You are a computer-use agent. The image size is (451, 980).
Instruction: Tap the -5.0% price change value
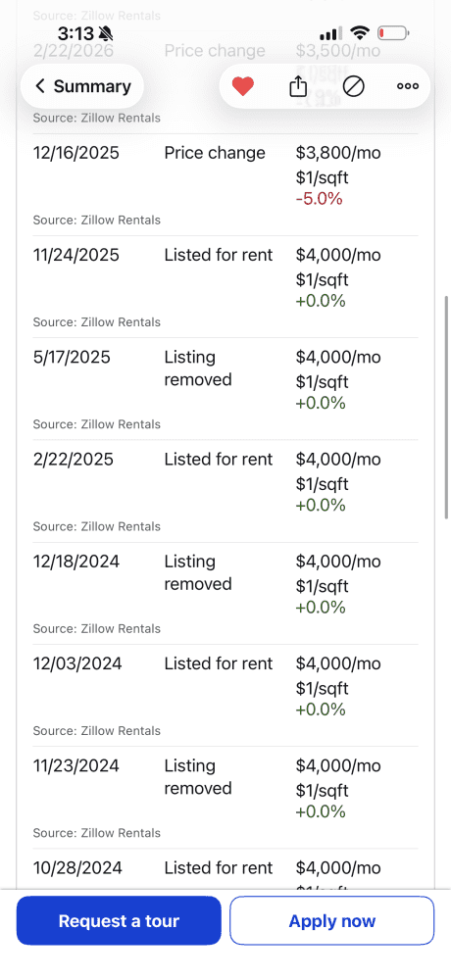[319, 199]
